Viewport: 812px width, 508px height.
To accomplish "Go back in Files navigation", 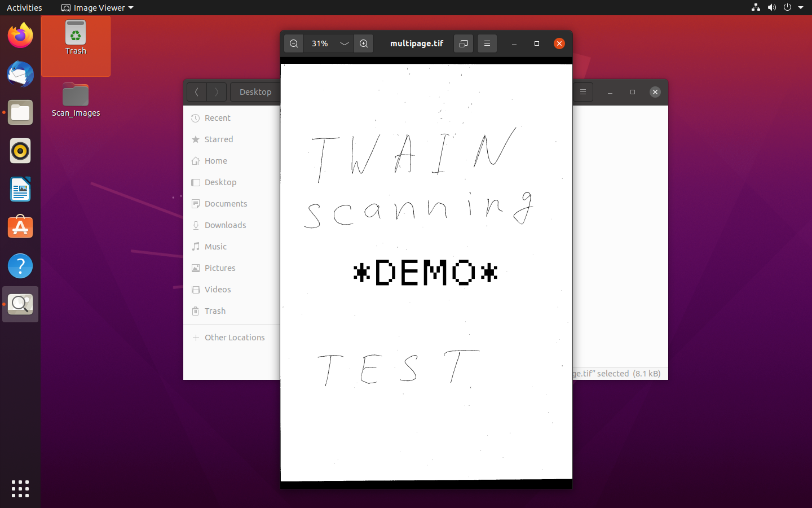I will (197, 92).
